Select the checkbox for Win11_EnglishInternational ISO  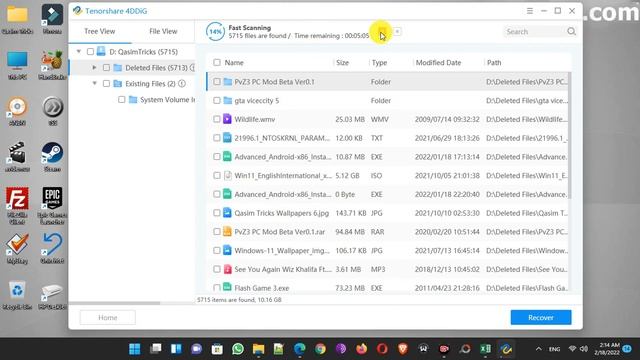pyautogui.click(x=217, y=176)
